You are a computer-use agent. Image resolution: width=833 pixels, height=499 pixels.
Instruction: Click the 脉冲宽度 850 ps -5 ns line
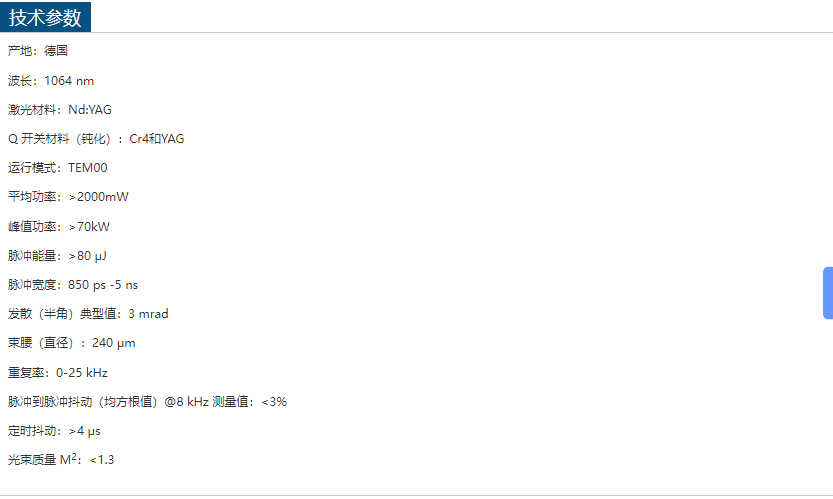[73, 284]
